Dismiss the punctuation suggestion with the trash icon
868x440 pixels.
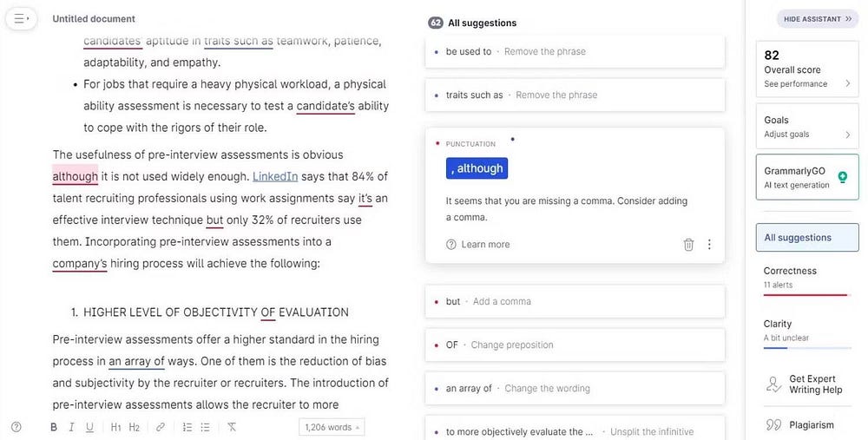pyautogui.click(x=688, y=245)
